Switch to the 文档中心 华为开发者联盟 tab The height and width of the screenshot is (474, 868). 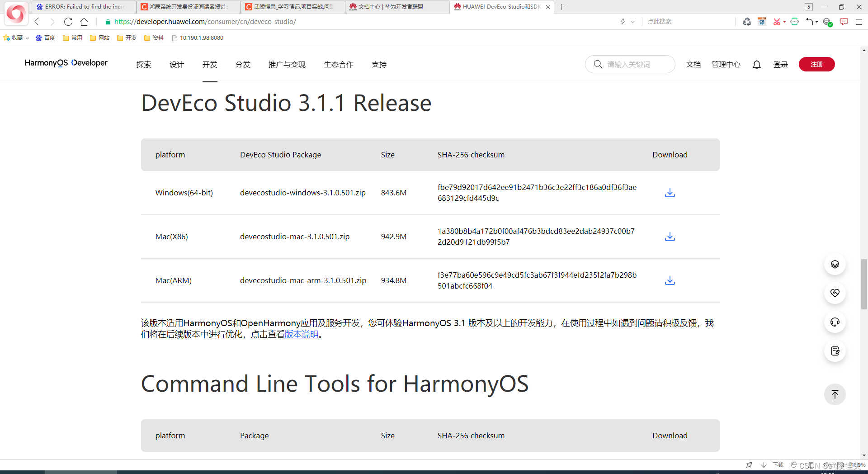[x=397, y=7]
